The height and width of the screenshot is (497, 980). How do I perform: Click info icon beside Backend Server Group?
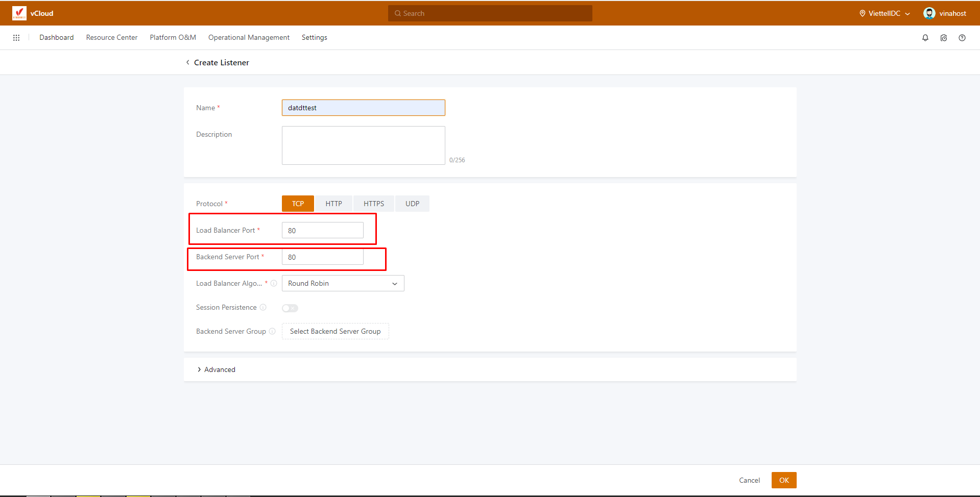coord(272,331)
